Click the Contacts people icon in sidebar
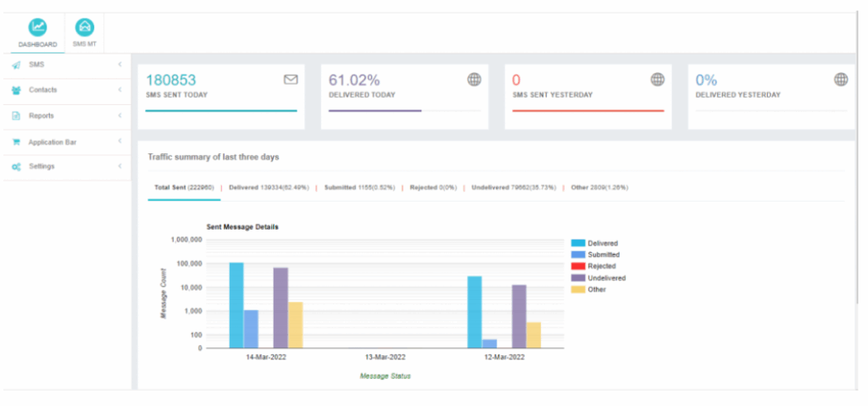Viewport: 868px width, 406px height. [16, 90]
